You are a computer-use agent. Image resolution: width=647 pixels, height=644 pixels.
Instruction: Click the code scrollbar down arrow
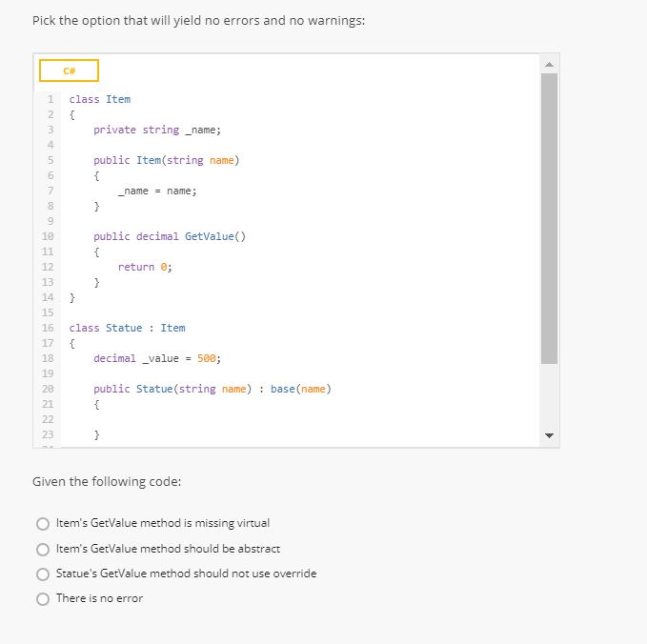click(x=549, y=435)
